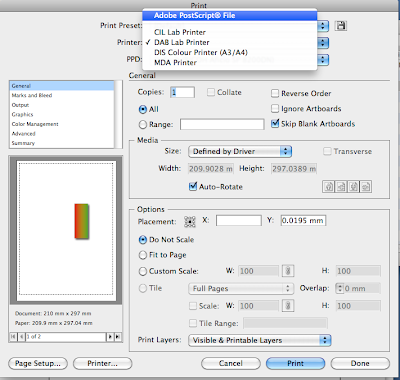The image size is (400, 380).
Task: Open the Full Pages tile dropdown
Action: pyautogui.click(x=241, y=289)
